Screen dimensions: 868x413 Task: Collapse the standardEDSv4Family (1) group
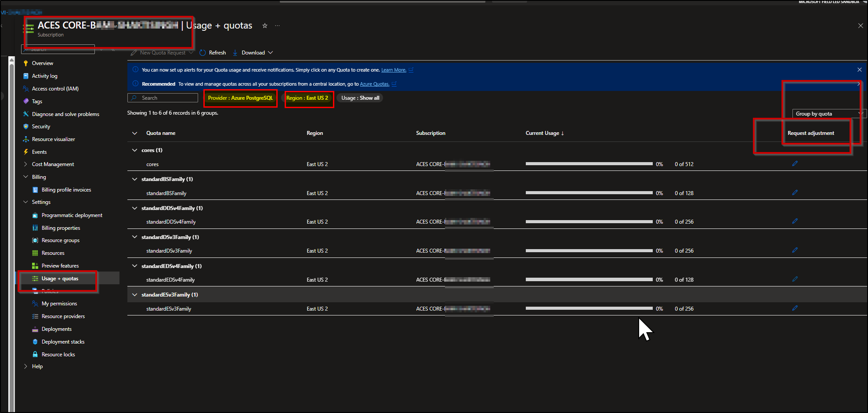[135, 266]
